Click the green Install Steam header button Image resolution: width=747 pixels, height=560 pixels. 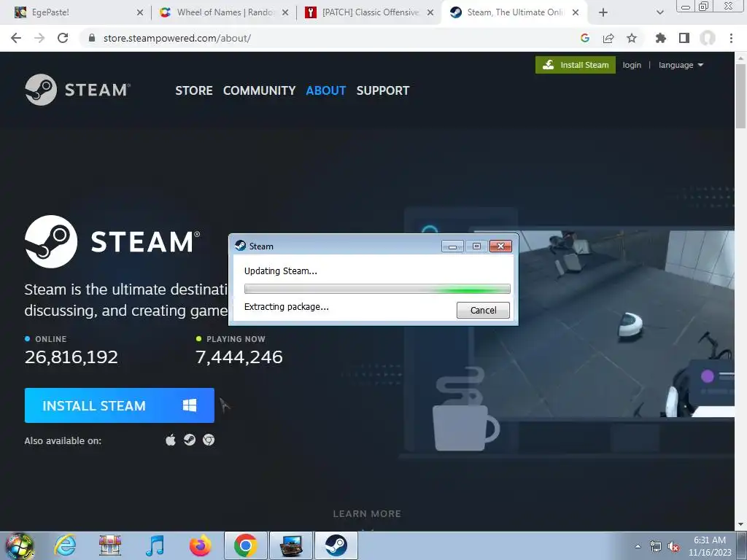pos(576,65)
